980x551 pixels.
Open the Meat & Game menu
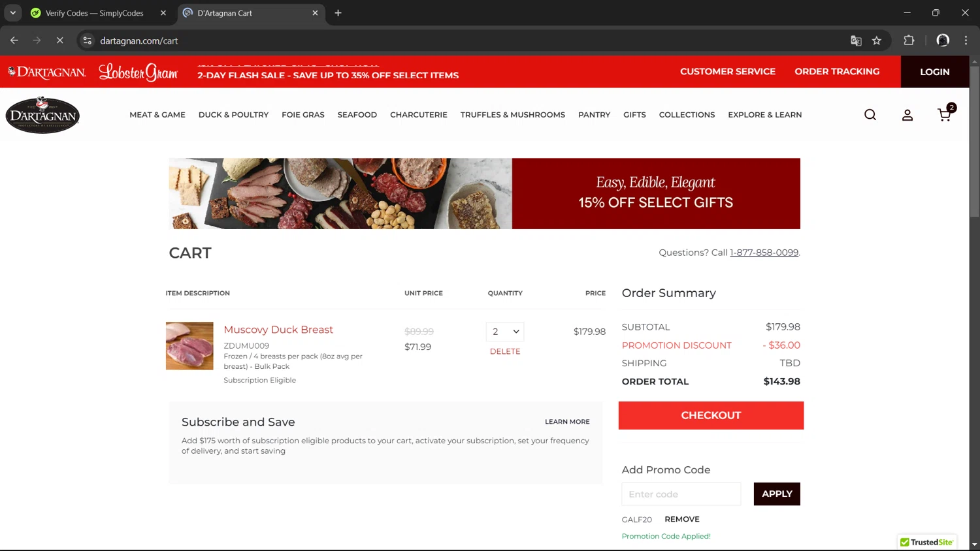(157, 115)
